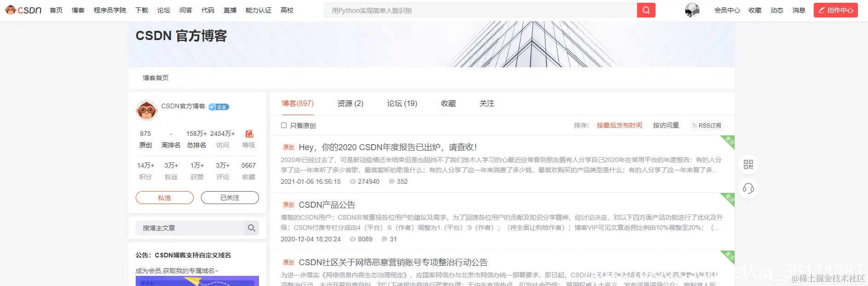Click the 875 原创 count
The width and height of the screenshot is (868, 286).
click(145, 134)
